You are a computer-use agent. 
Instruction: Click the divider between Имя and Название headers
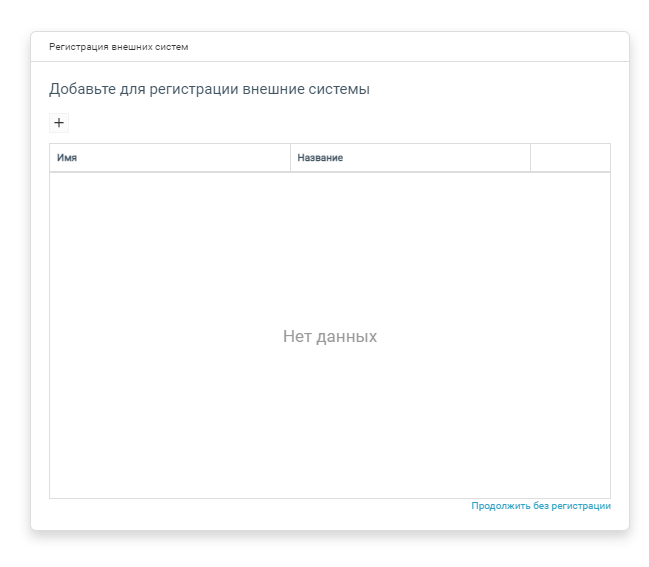click(x=290, y=158)
